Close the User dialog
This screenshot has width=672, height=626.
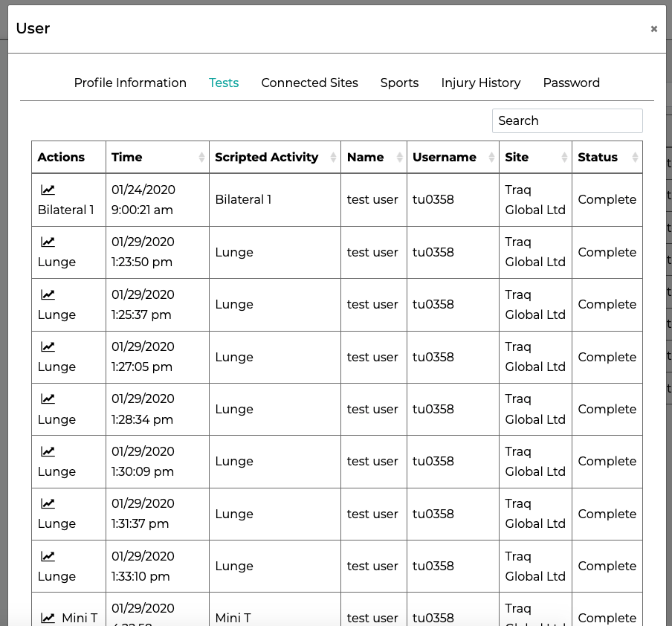654,29
